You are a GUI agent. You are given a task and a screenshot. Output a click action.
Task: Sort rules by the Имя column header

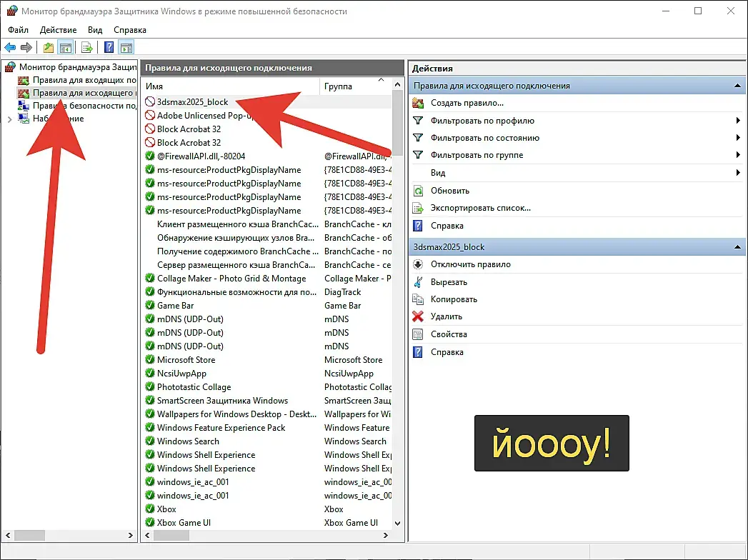pyautogui.click(x=231, y=86)
